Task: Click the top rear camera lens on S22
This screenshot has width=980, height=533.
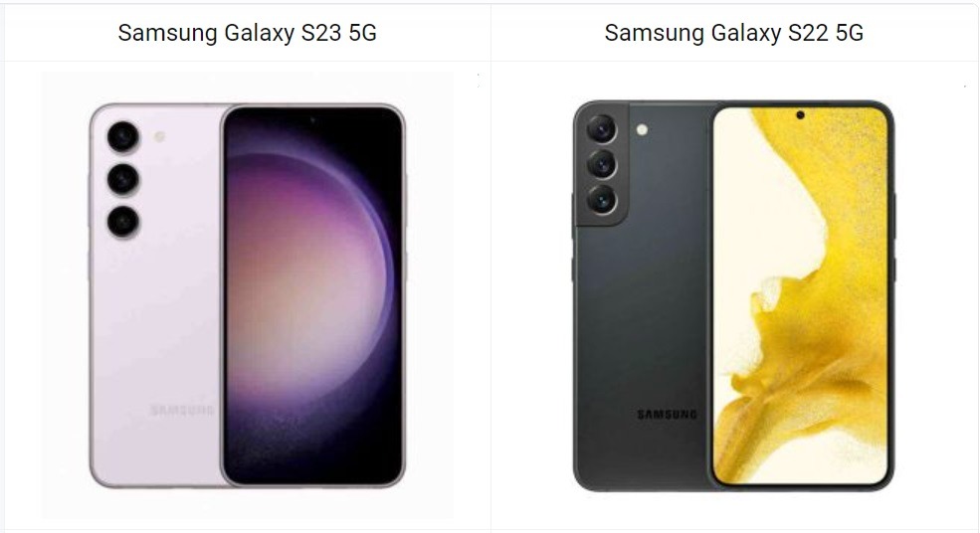Action: (601, 128)
